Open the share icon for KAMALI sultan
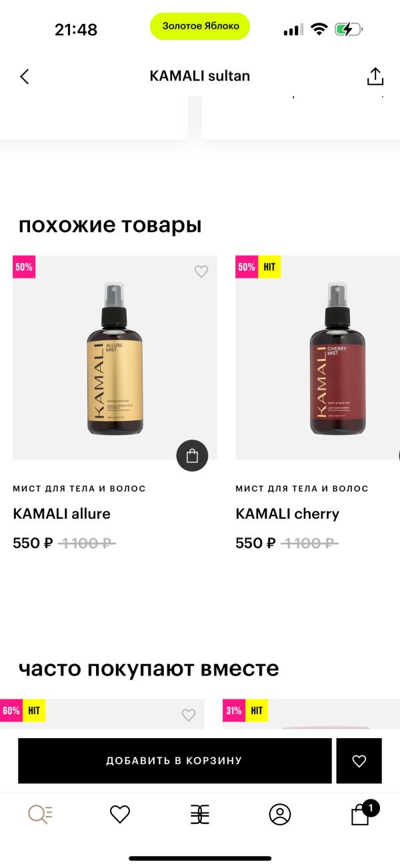 pos(375,76)
